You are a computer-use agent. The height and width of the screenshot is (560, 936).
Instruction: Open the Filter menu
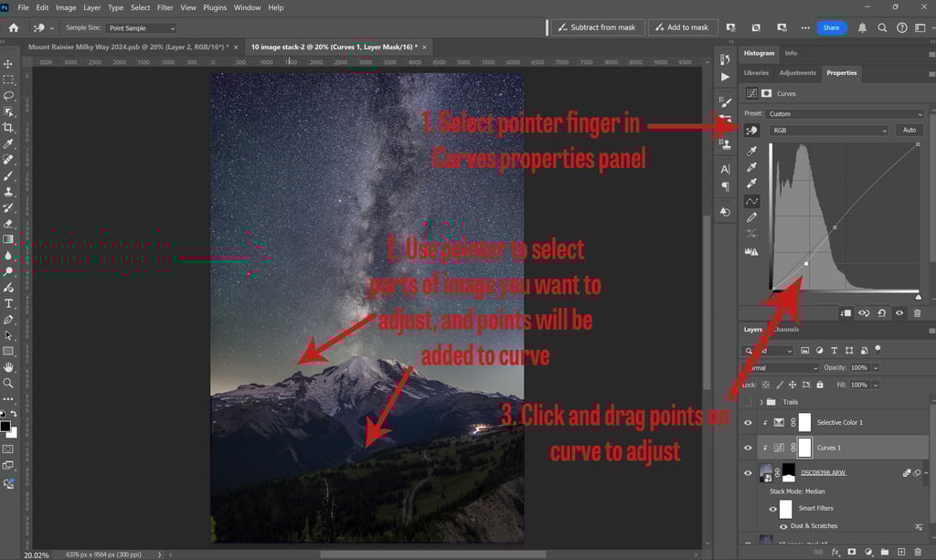pyautogui.click(x=165, y=7)
